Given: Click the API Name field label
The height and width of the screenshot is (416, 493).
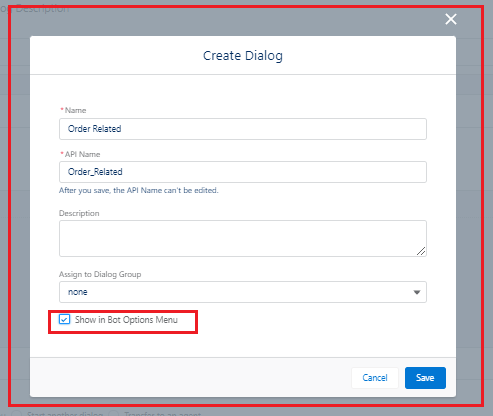Looking at the screenshot, I should click(80, 154).
